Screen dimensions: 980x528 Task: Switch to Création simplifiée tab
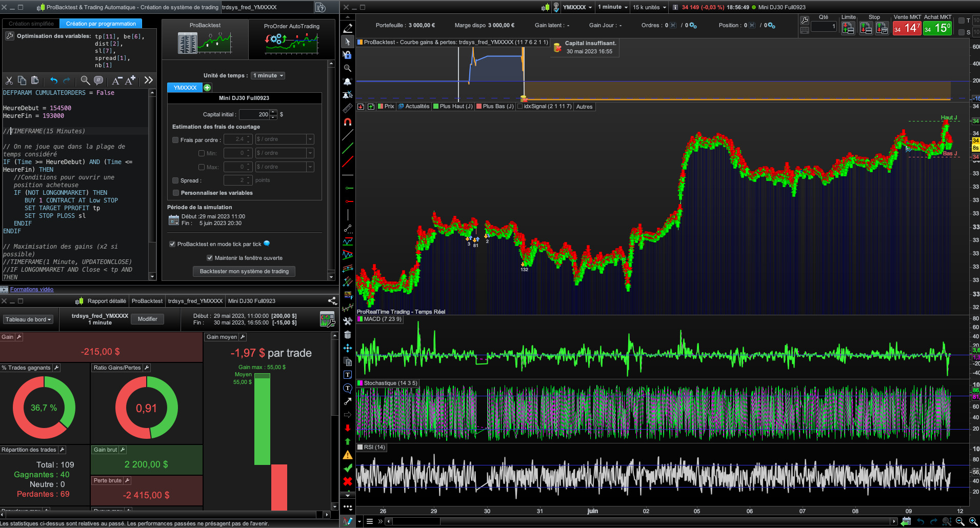tap(31, 24)
